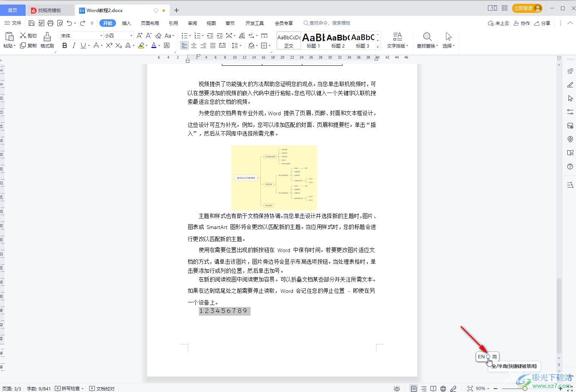This screenshot has width=576, height=392.
Task: Open the help question-mark sidebar icon
Action: pos(570,166)
